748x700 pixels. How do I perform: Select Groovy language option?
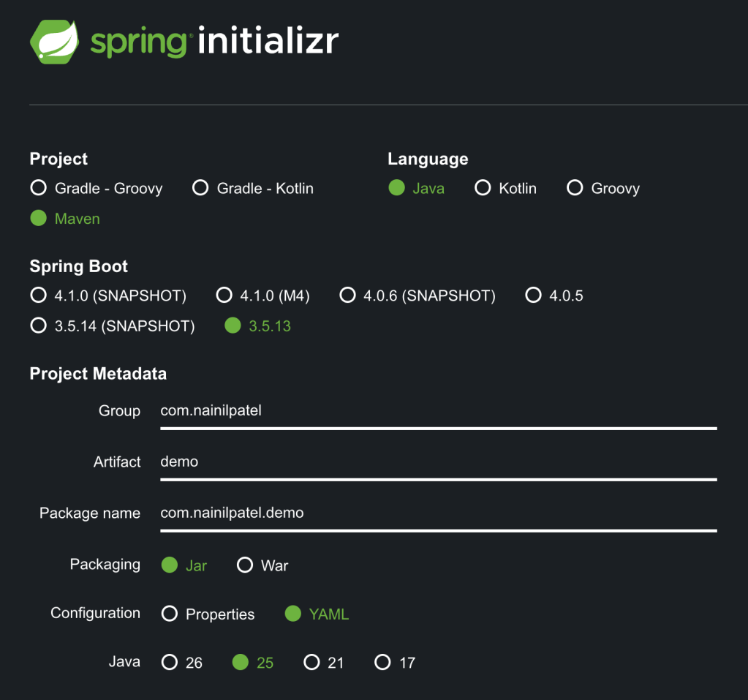[575, 188]
